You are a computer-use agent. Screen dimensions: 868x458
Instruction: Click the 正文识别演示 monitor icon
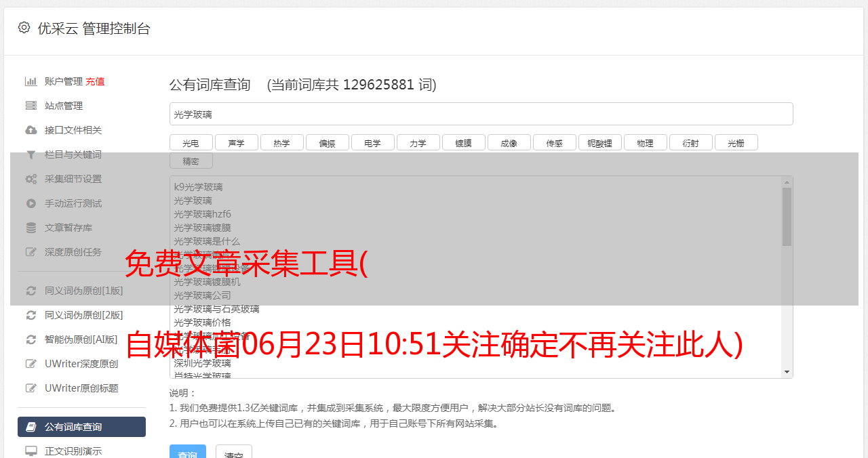click(31, 451)
